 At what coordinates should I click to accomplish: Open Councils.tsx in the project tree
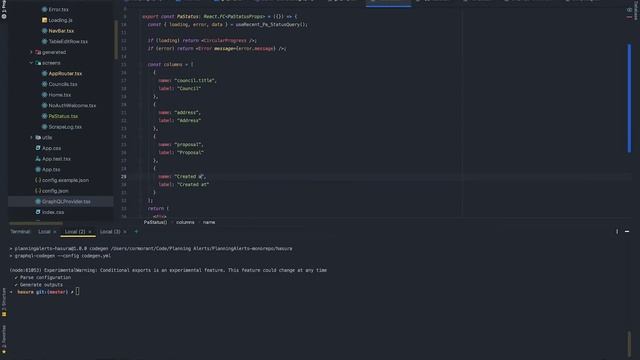[x=62, y=84]
